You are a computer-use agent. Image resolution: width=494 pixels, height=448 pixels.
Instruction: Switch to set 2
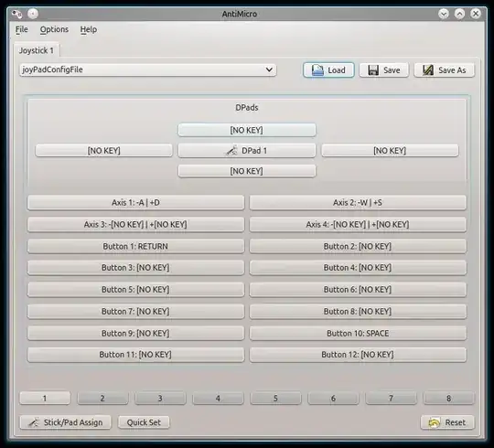coord(102,399)
